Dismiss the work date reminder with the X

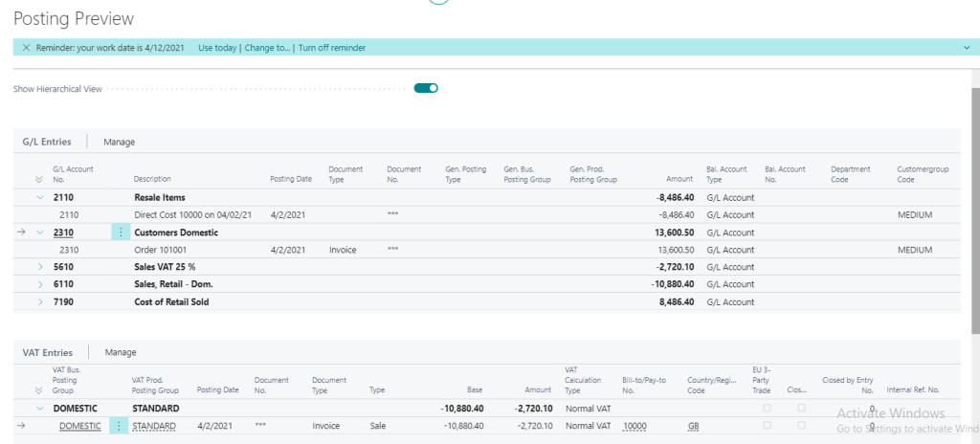[26, 47]
